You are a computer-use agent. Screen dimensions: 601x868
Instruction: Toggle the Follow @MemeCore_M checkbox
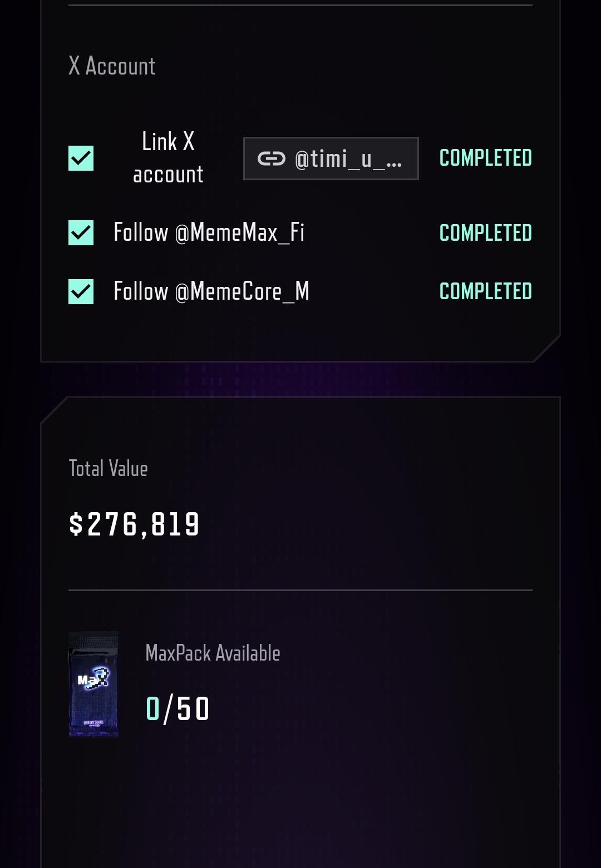81,291
